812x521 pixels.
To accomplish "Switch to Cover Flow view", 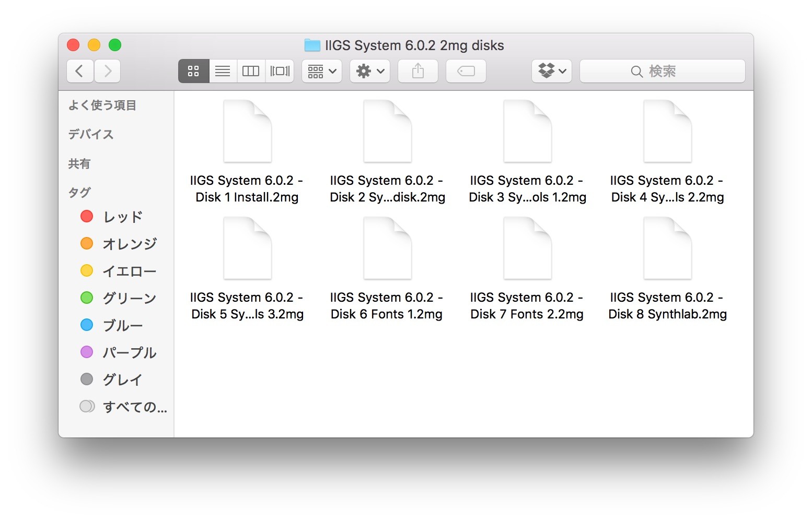I will click(x=280, y=71).
